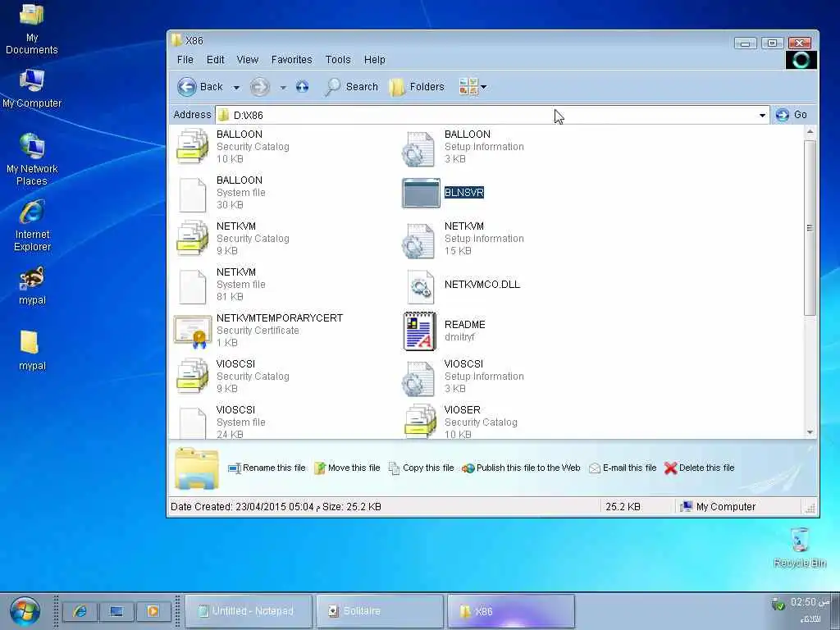This screenshot has height=630, width=840.
Task: Expand Forward button history dropdown
Action: [283, 87]
